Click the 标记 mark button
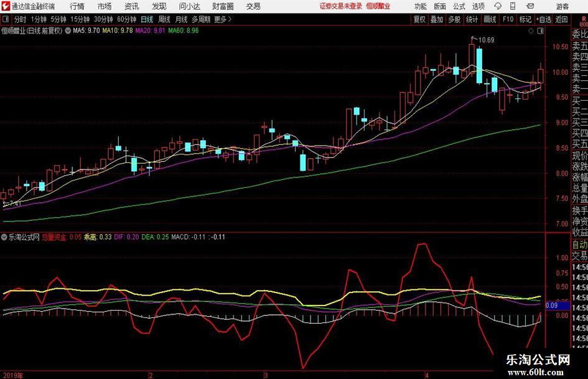This screenshot has width=588, height=379. pyautogui.click(x=525, y=19)
